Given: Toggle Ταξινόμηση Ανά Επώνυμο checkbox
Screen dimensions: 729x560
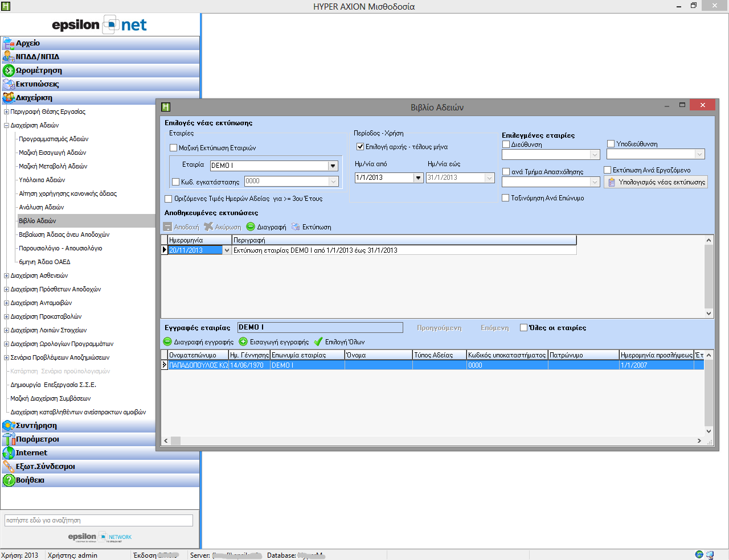Looking at the screenshot, I should 505,198.
